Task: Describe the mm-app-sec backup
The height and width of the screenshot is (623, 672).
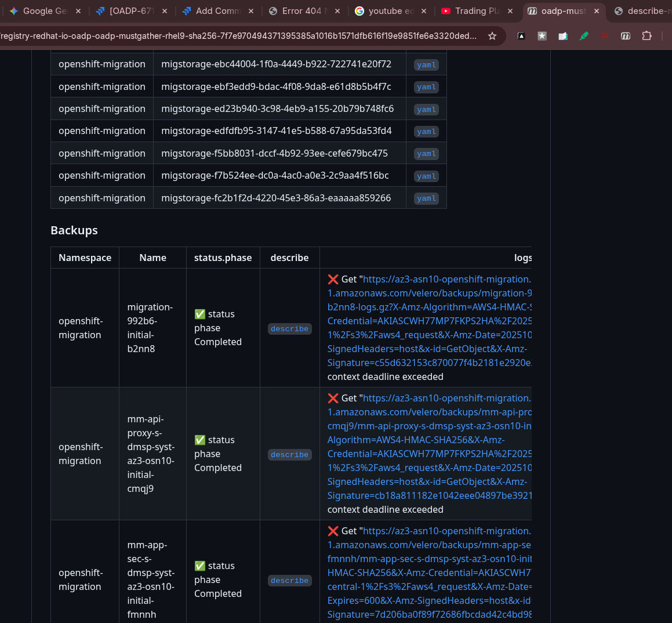Action: (x=289, y=581)
